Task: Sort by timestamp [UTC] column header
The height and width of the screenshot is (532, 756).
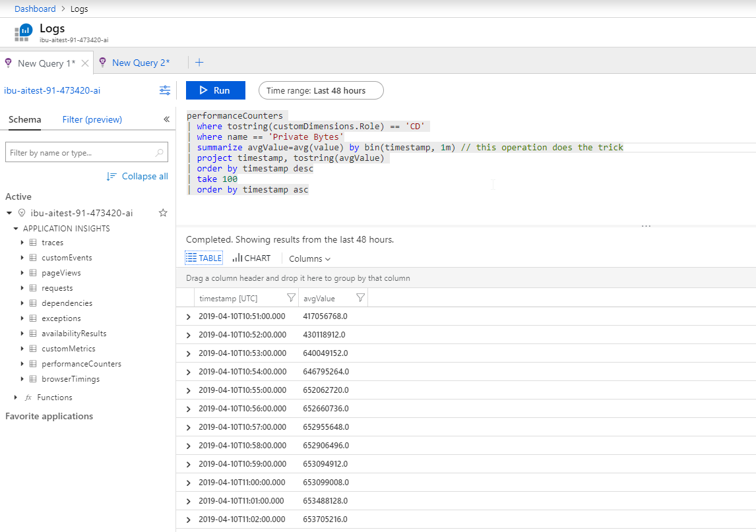Action: (228, 298)
